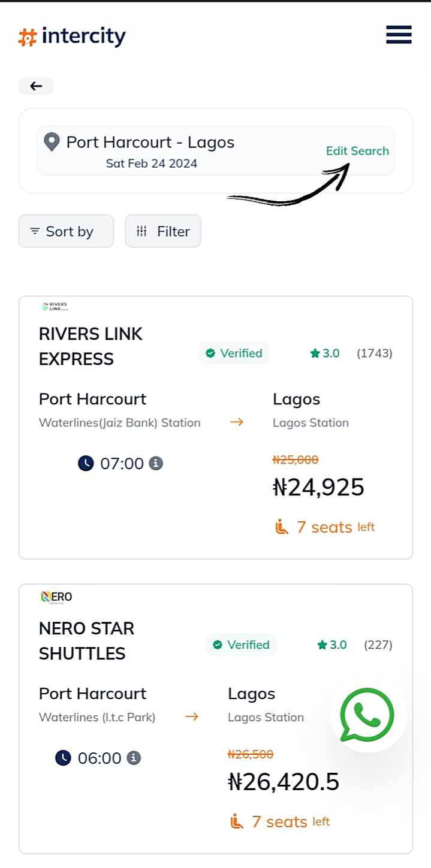
Task: Open the Filter options
Action: (163, 231)
